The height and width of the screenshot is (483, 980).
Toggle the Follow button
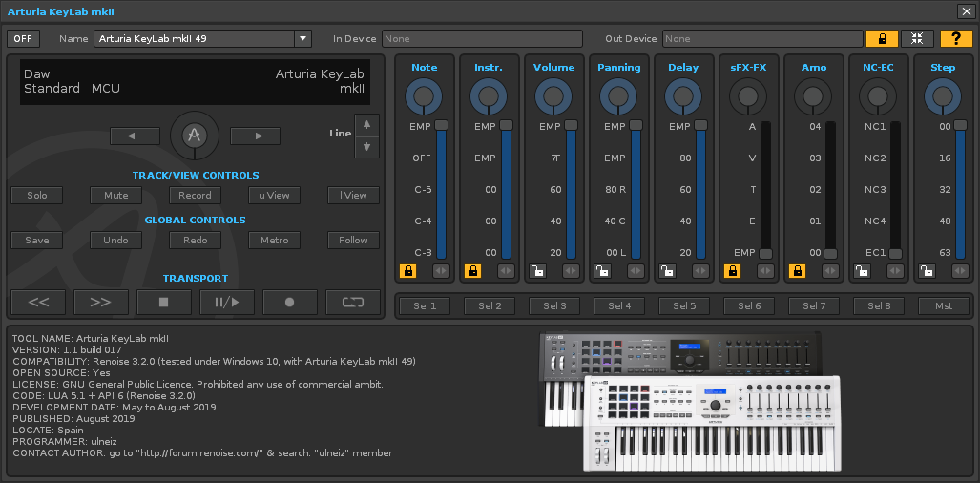(x=354, y=240)
